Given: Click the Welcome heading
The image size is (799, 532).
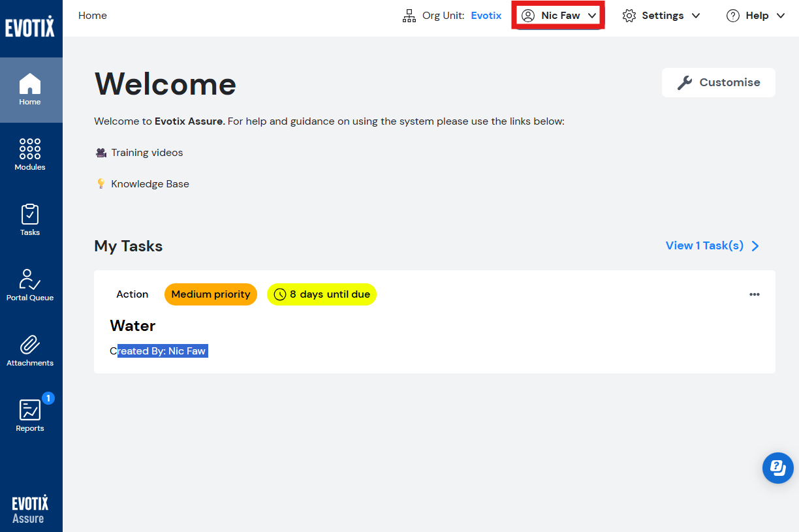Looking at the screenshot, I should coord(165,84).
